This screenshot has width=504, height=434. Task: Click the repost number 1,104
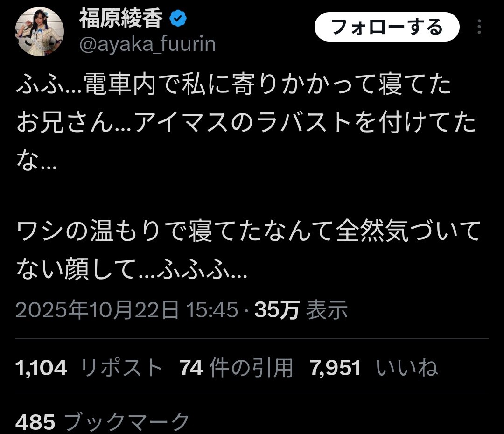pyautogui.click(x=41, y=368)
